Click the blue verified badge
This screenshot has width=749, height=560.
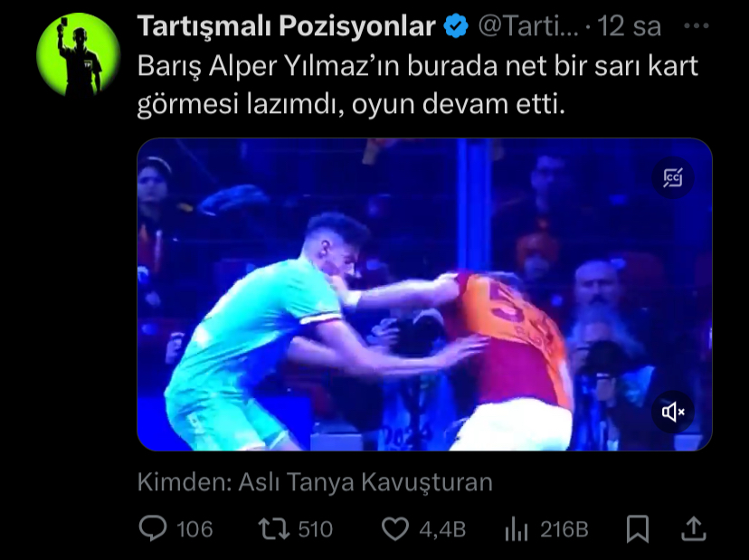click(456, 26)
